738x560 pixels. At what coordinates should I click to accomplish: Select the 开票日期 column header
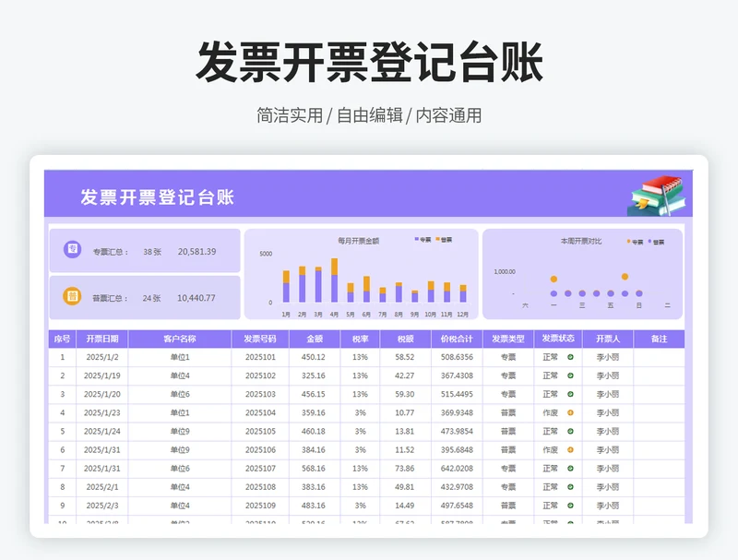pos(102,339)
